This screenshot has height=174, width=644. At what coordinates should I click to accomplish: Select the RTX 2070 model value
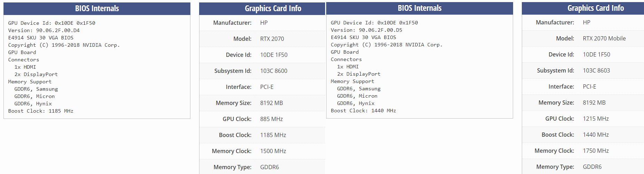click(x=272, y=39)
